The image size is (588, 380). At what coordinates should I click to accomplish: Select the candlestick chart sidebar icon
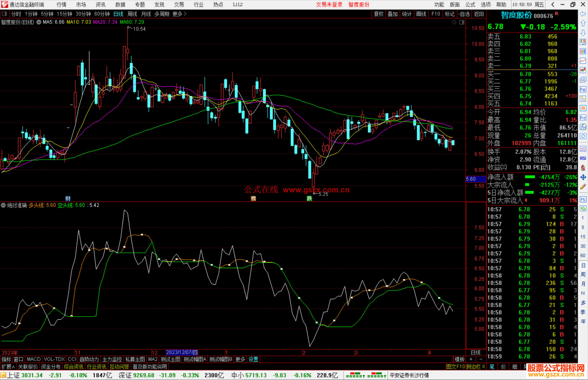pos(583,70)
